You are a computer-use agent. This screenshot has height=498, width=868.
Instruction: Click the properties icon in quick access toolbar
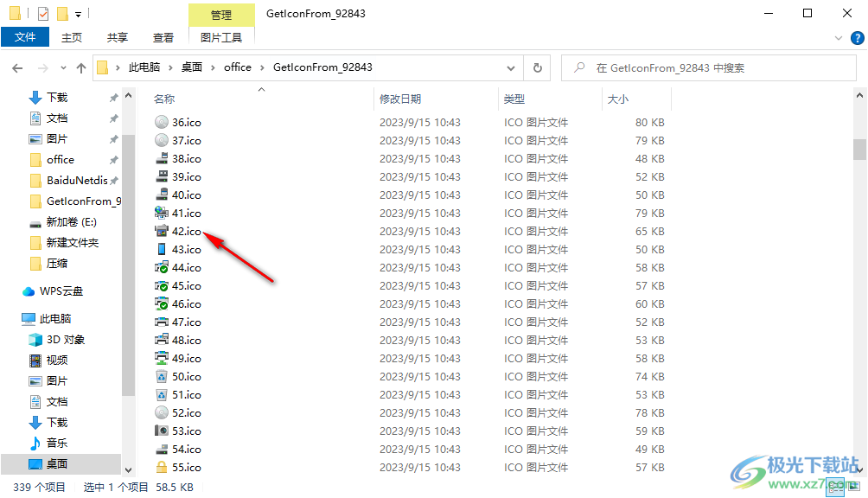42,13
